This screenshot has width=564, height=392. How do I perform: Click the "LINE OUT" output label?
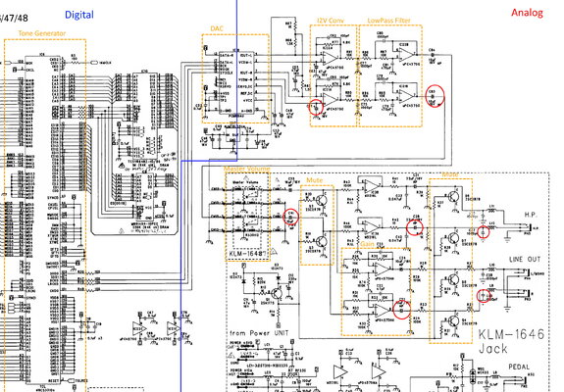(x=525, y=260)
